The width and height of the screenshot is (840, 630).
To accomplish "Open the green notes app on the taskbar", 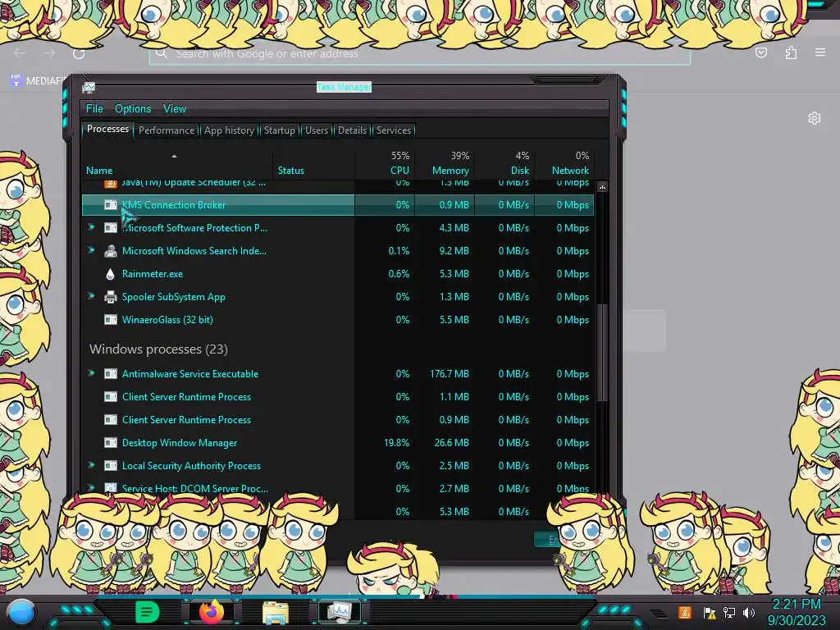I will point(147,612).
